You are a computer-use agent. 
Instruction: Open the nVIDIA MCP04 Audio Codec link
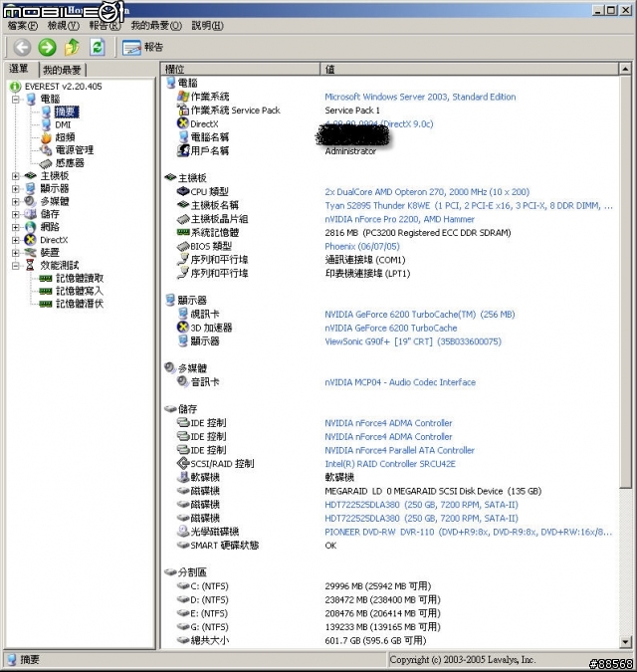coord(400,382)
